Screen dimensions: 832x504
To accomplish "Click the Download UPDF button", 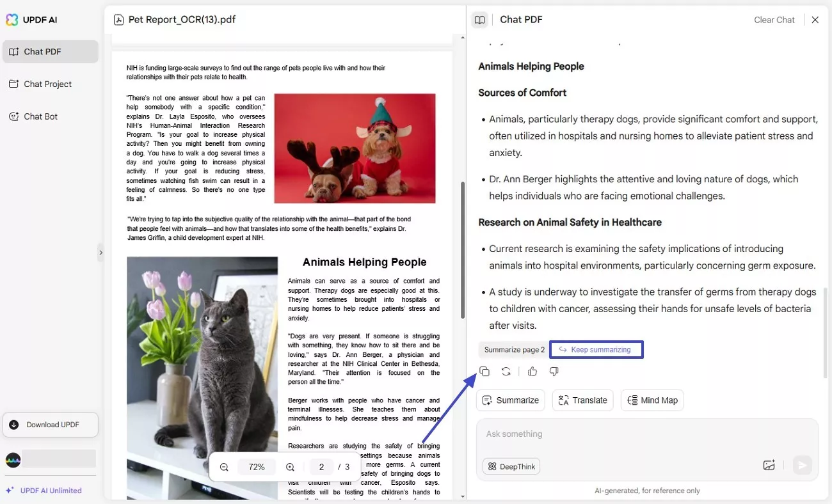I will [51, 425].
